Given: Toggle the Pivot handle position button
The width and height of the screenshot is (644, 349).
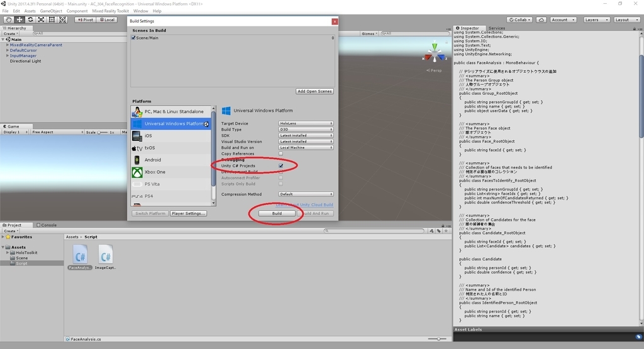Looking at the screenshot, I should point(86,19).
